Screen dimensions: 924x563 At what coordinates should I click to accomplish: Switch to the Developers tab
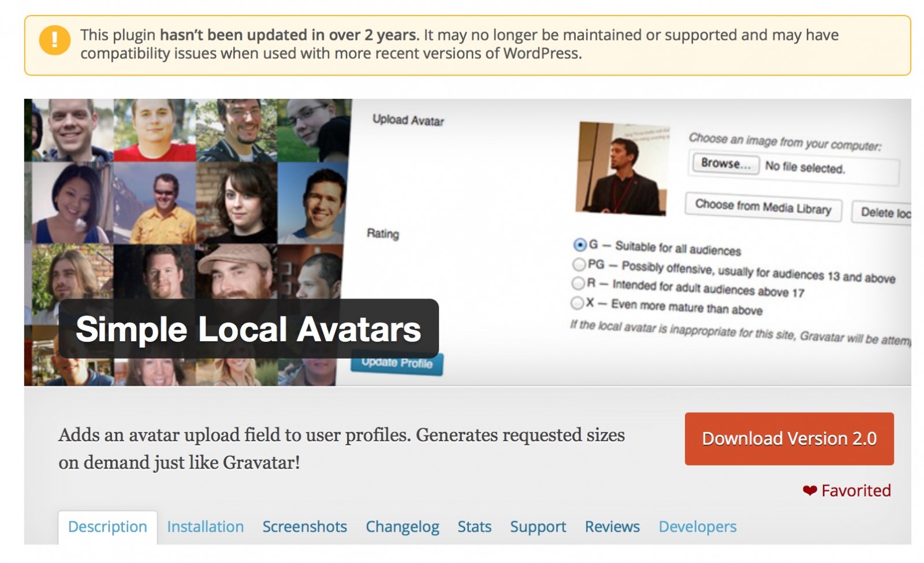tap(698, 527)
